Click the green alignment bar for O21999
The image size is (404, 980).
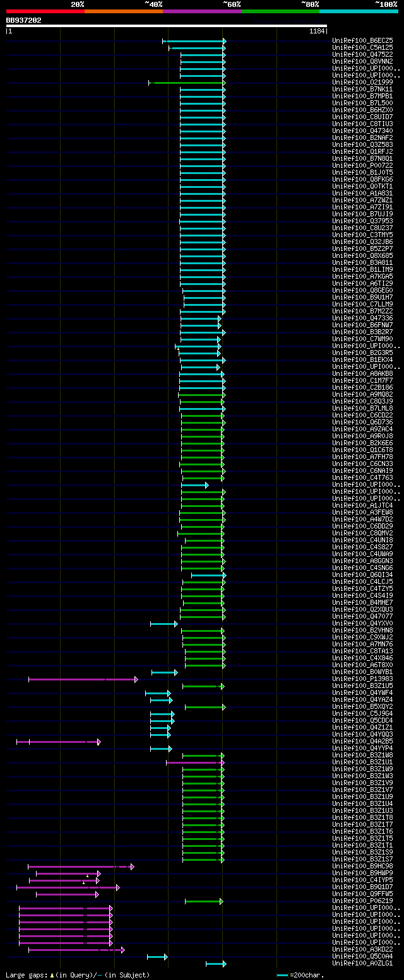(187, 83)
